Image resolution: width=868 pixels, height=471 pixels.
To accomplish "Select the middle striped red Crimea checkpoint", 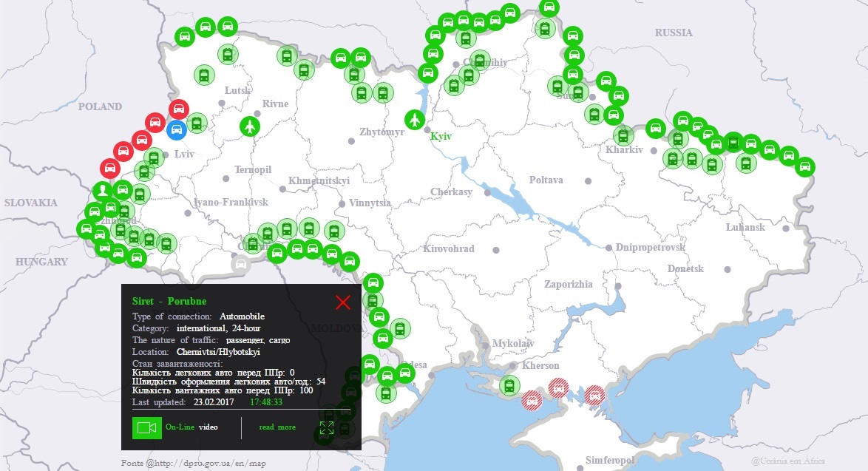I will (558, 388).
